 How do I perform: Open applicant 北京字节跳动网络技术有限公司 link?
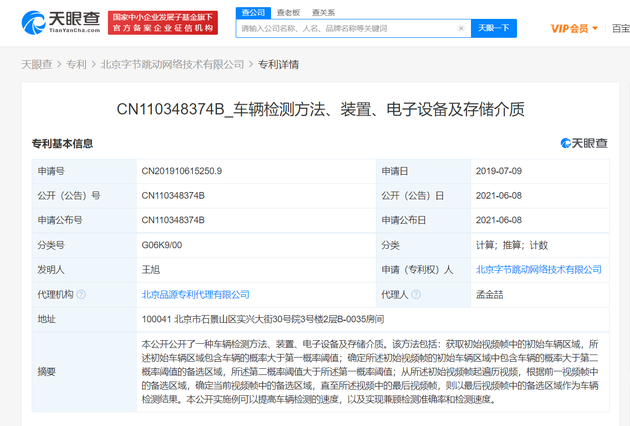click(538, 269)
